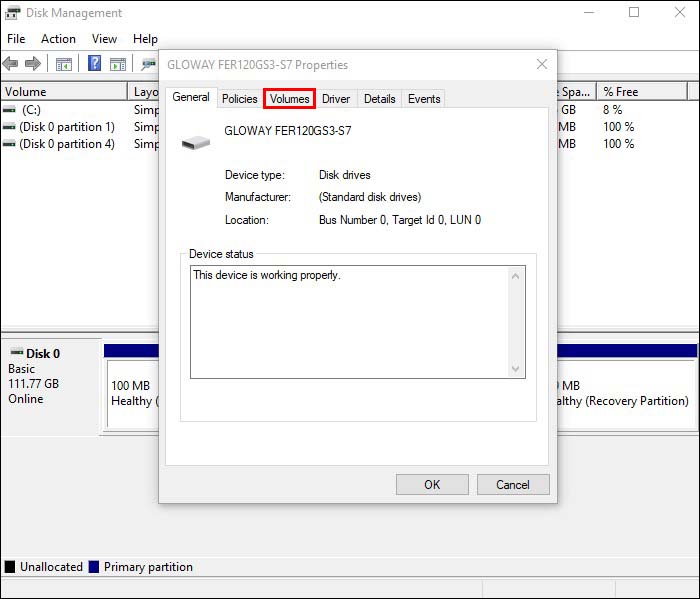The width and height of the screenshot is (700, 599).
Task: Close the GLOWAY Properties dialog
Action: [542, 64]
